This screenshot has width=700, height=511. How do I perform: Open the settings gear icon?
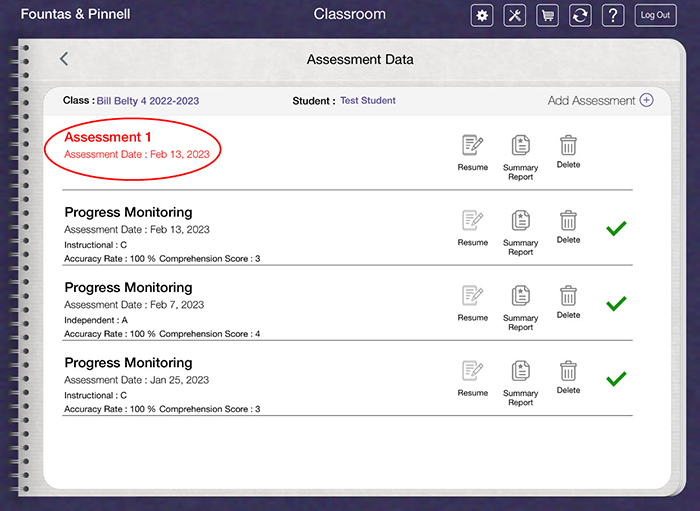482,15
